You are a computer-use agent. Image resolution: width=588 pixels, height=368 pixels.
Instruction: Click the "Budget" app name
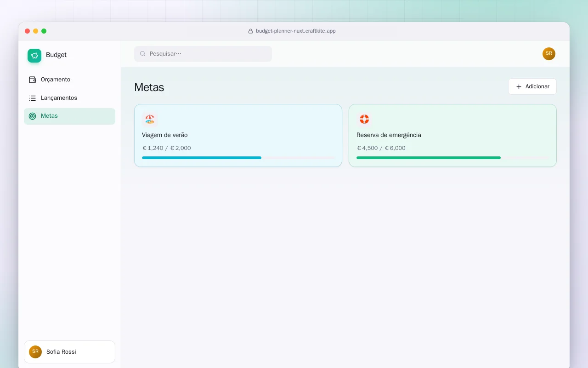click(56, 55)
